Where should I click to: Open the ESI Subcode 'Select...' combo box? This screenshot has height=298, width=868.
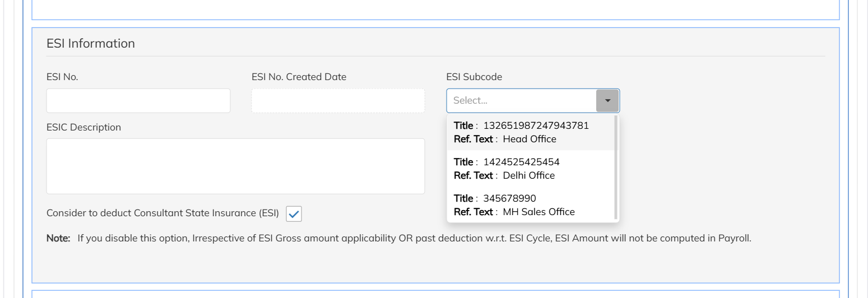coord(533,101)
